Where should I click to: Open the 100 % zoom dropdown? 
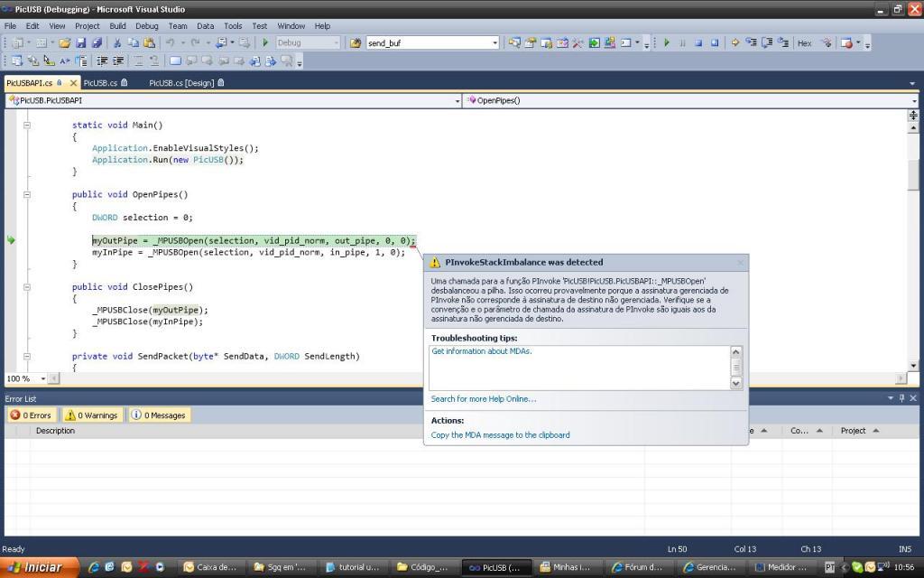tap(43, 378)
